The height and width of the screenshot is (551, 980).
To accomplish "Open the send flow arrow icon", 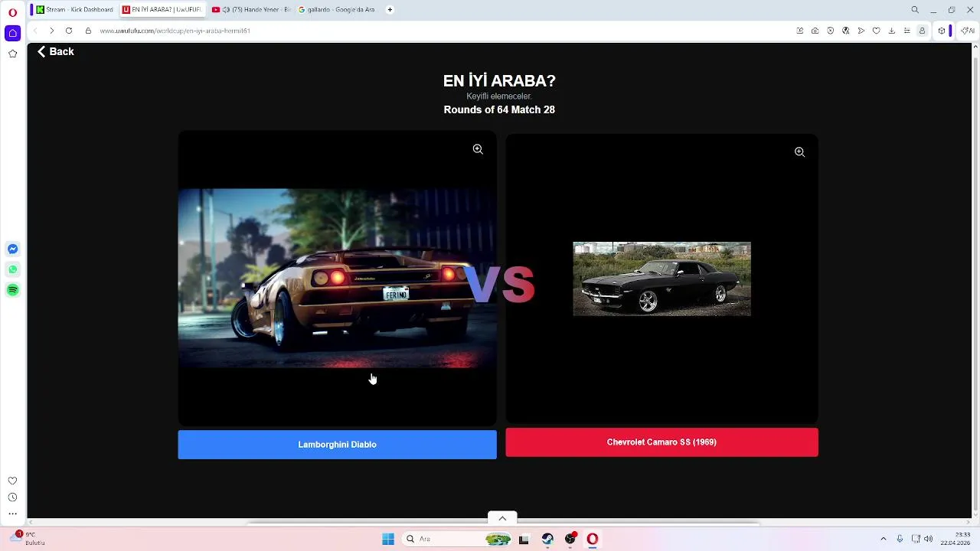I will [x=861, y=31].
